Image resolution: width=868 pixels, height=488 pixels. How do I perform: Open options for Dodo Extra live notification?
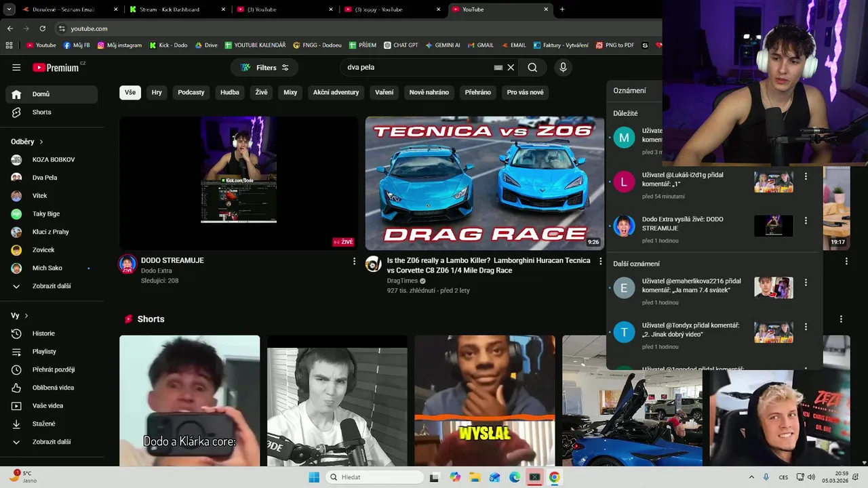coord(806,220)
